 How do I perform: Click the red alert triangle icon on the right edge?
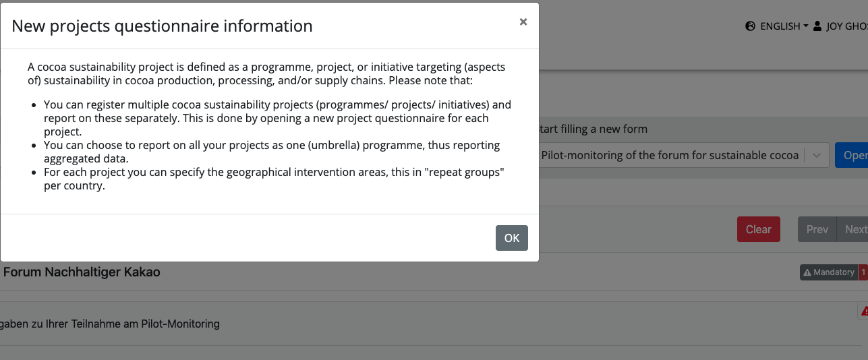click(x=865, y=311)
